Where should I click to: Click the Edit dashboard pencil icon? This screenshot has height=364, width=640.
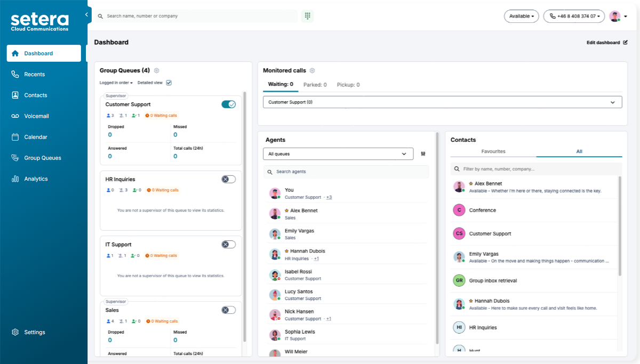[625, 43]
